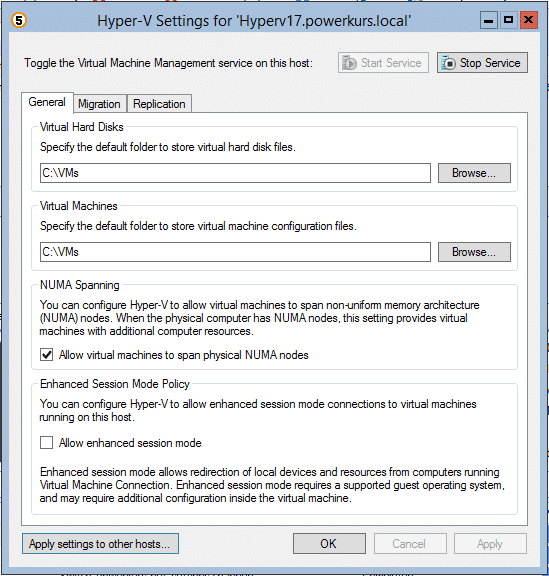Screen dimensions: 549x576
Task: Confirm settings with the OK button
Action: [x=329, y=544]
